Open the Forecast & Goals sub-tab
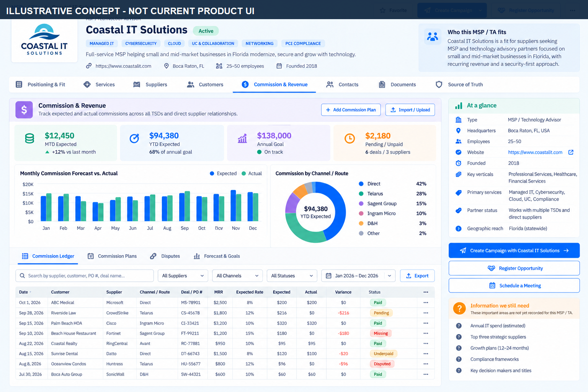Screen dimensions: 588x392 pyautogui.click(x=217, y=256)
